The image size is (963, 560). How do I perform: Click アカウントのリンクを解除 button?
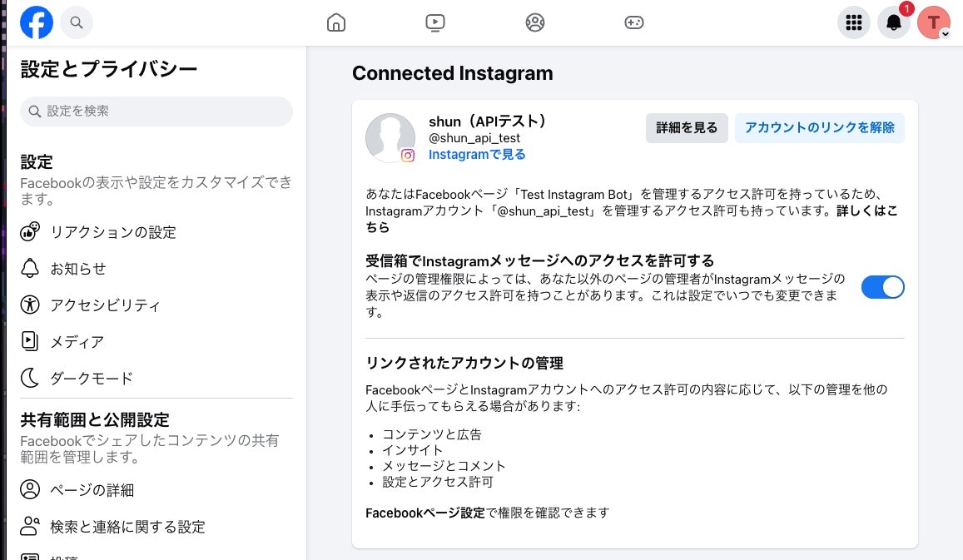(819, 127)
